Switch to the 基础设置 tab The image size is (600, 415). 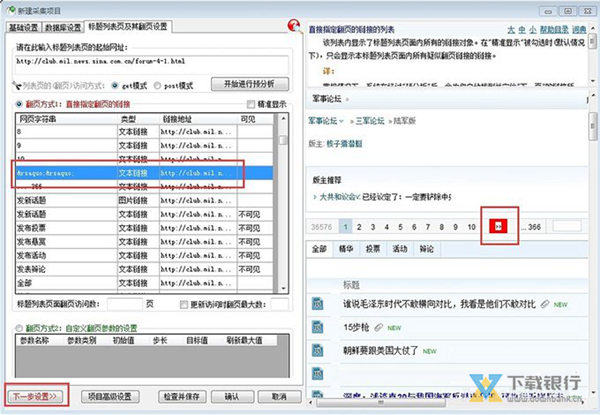coord(24,27)
